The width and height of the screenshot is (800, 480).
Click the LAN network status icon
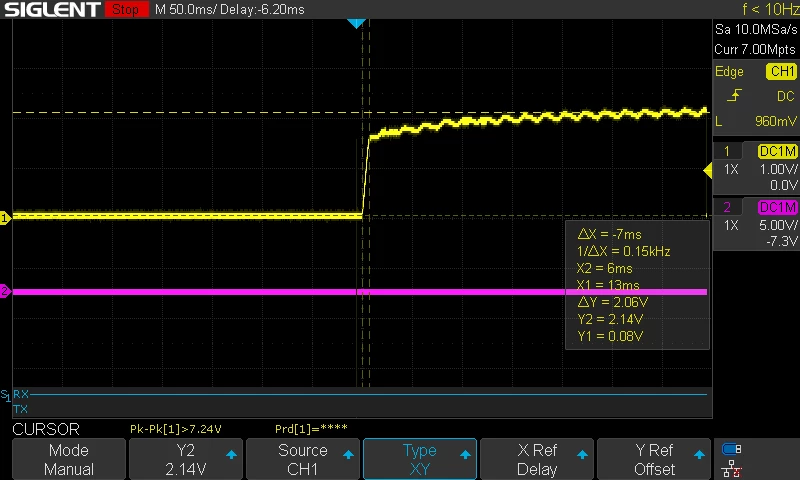coord(732,468)
